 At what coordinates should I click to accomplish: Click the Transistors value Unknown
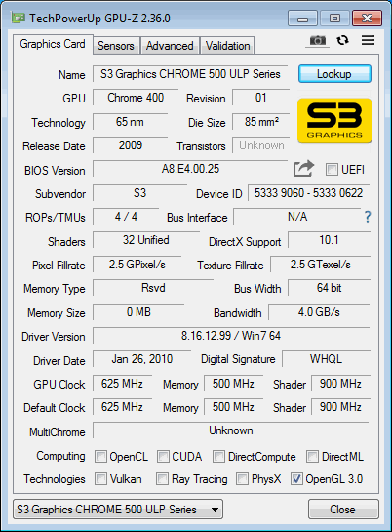coord(261,145)
